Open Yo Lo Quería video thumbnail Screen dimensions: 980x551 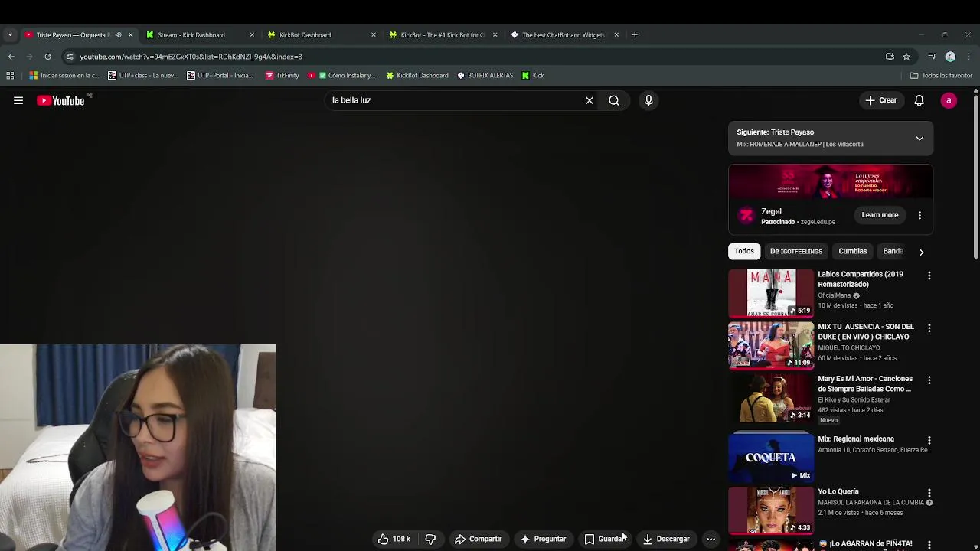tap(771, 510)
